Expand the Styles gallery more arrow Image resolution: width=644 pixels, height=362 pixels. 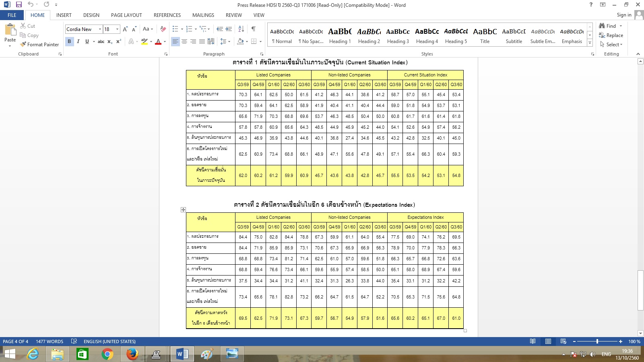pyautogui.click(x=590, y=43)
